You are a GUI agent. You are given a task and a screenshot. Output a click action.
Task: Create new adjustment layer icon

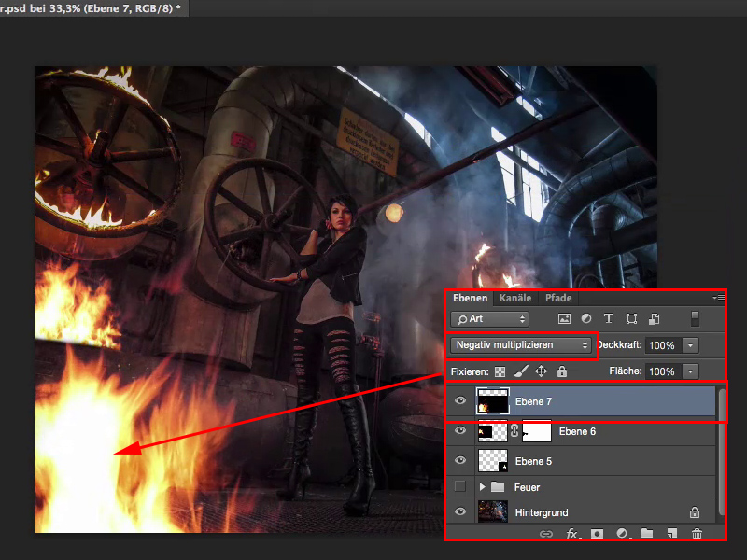tap(624, 534)
